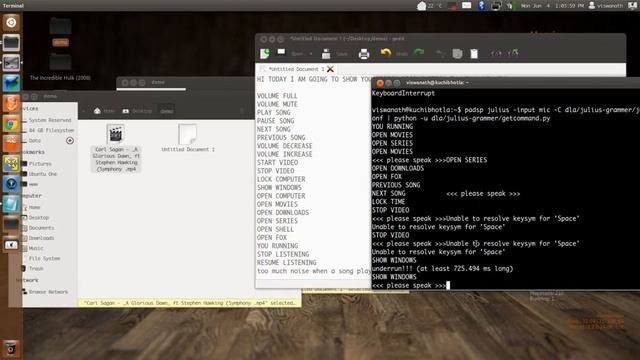Open the Ubuntu Dash home launcher icon
Viewport: 640px width, 360px height.
11,22
